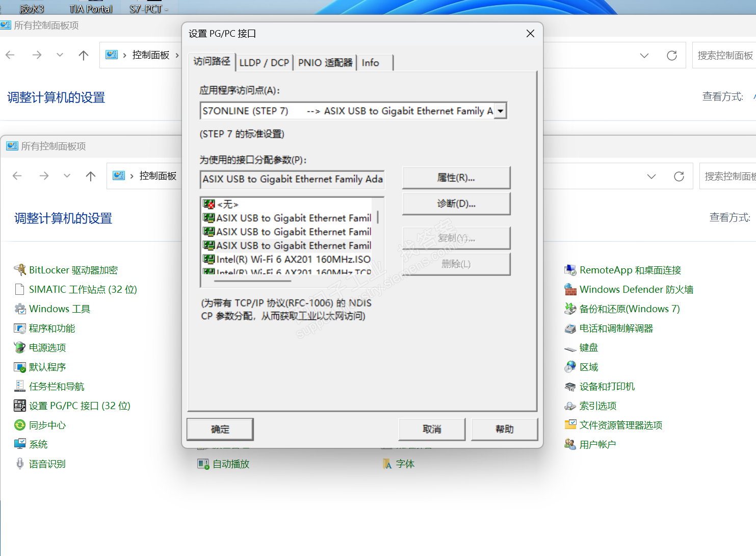756x556 pixels.
Task: Go forward in the front Control Panel window
Action: tap(44, 176)
